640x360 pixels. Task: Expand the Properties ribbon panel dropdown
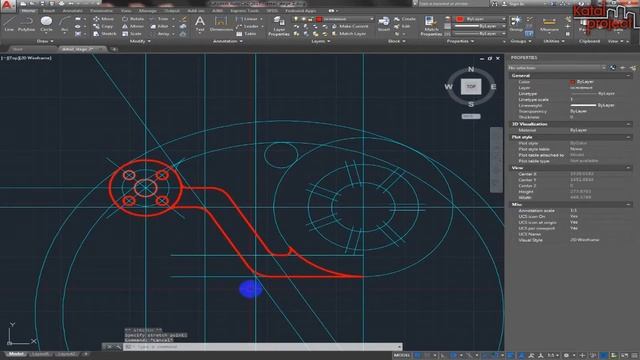(460, 41)
